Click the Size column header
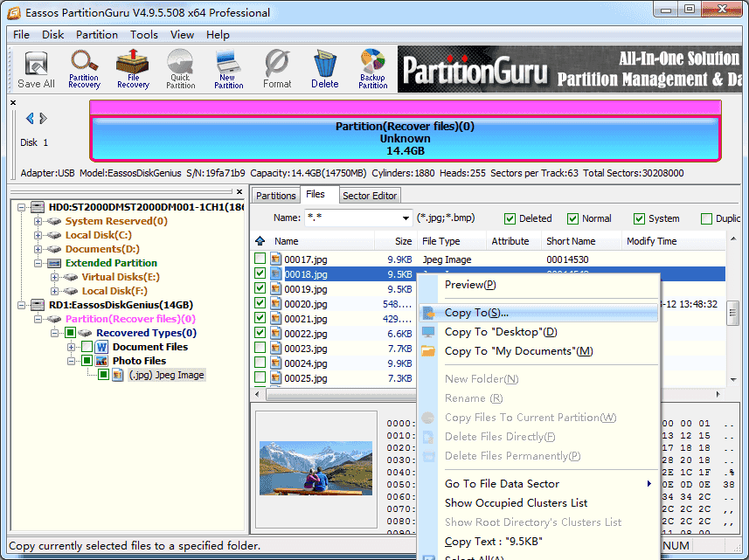The width and height of the screenshot is (749, 560). [396, 241]
